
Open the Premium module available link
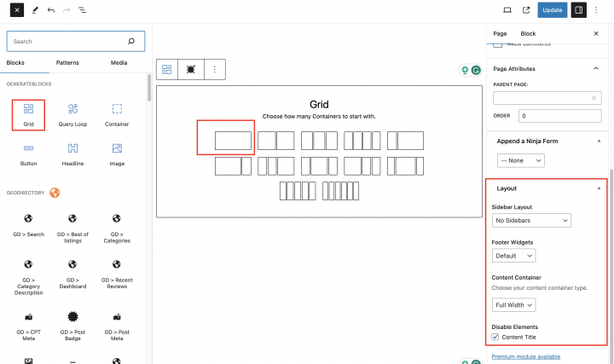pos(526,356)
